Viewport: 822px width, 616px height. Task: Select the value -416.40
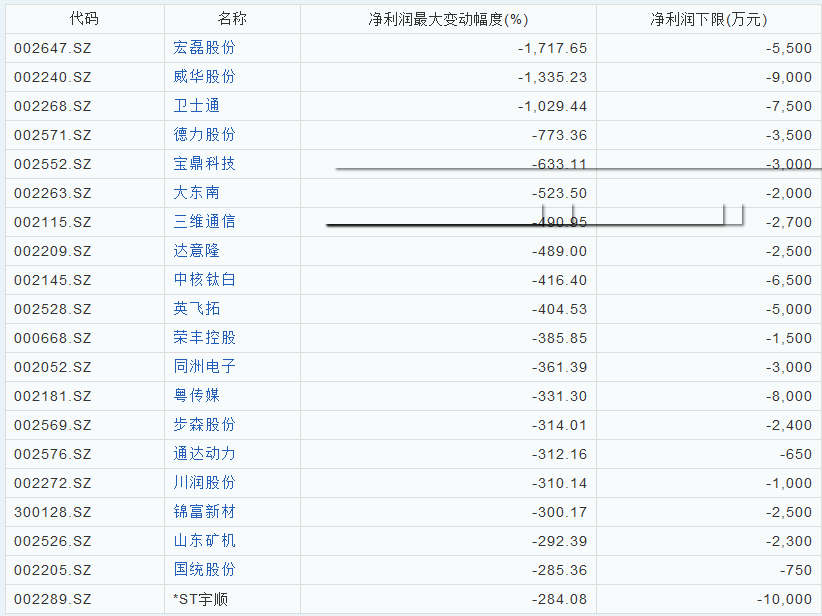[x=559, y=280]
